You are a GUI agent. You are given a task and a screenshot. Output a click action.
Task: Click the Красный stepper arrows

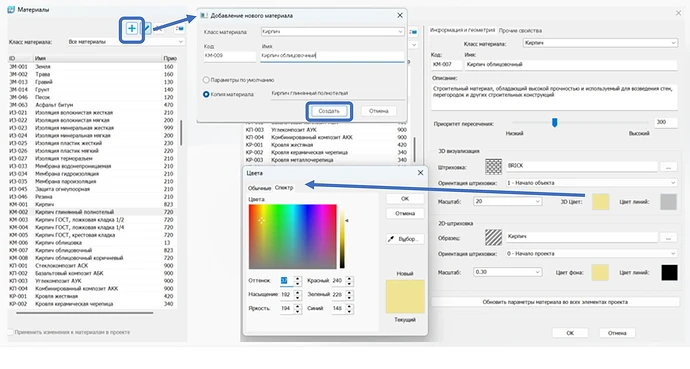tap(349, 281)
